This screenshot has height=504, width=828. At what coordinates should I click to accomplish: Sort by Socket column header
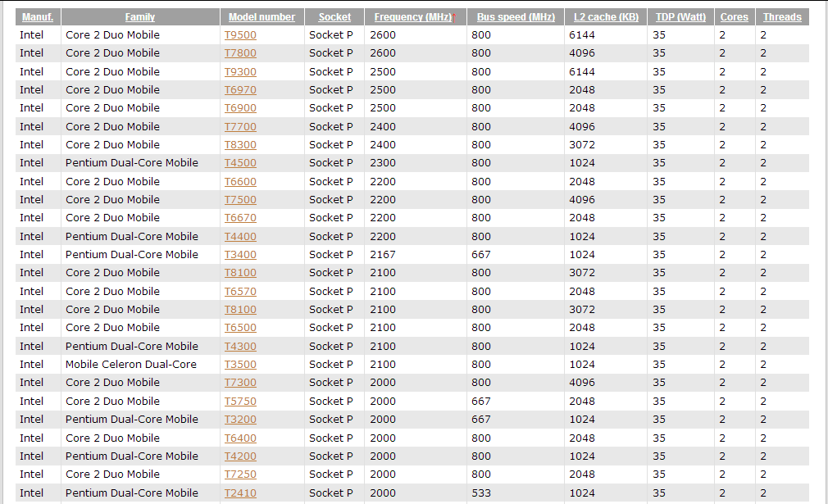(x=334, y=17)
